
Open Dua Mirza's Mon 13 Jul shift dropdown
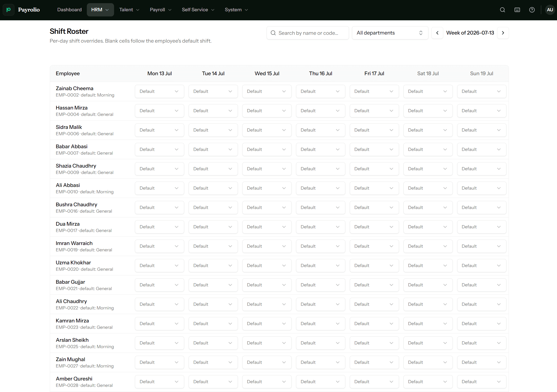point(159,227)
